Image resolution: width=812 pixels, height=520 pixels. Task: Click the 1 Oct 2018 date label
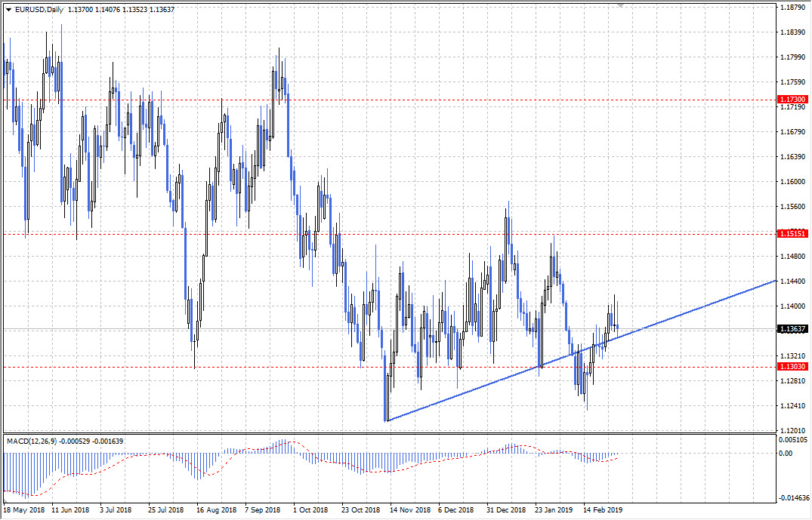click(310, 509)
